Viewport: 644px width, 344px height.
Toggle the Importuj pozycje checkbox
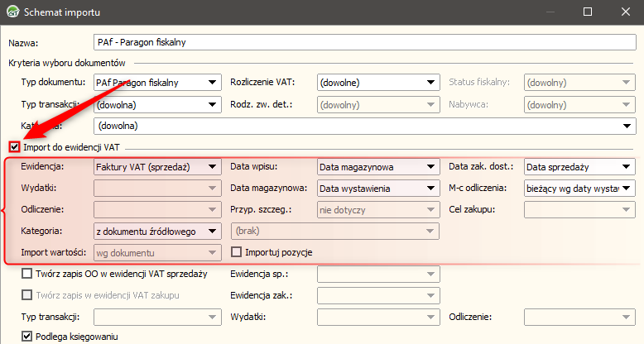tap(237, 252)
